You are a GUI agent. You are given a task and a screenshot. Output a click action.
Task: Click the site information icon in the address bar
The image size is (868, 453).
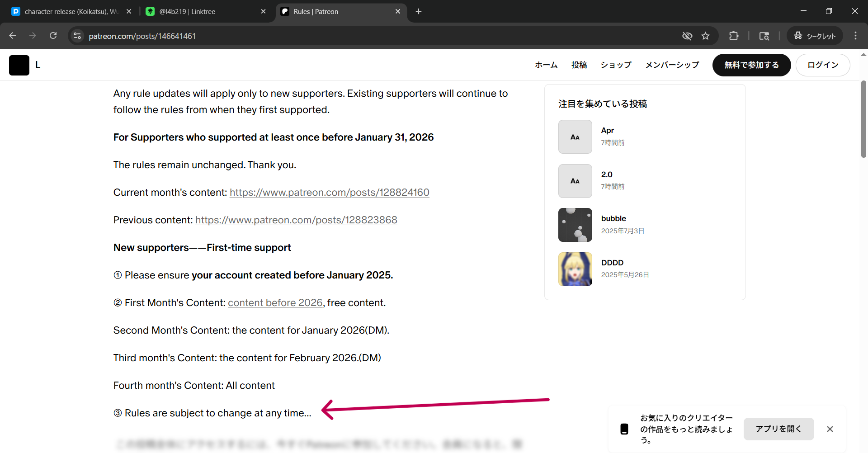[x=77, y=36]
